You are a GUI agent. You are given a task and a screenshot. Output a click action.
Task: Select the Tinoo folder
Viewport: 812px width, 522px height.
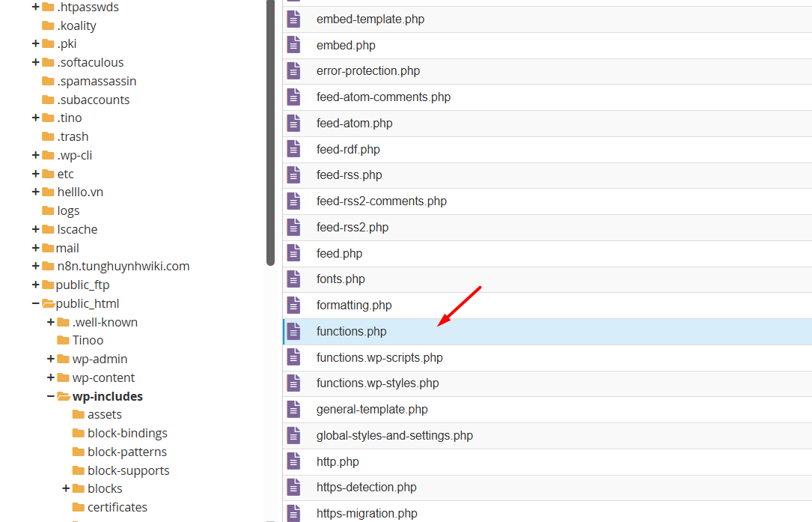coord(88,340)
